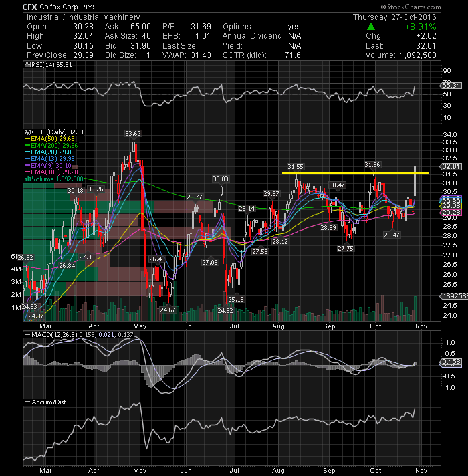Click the 90 level on RSI axis

[x=447, y=71]
